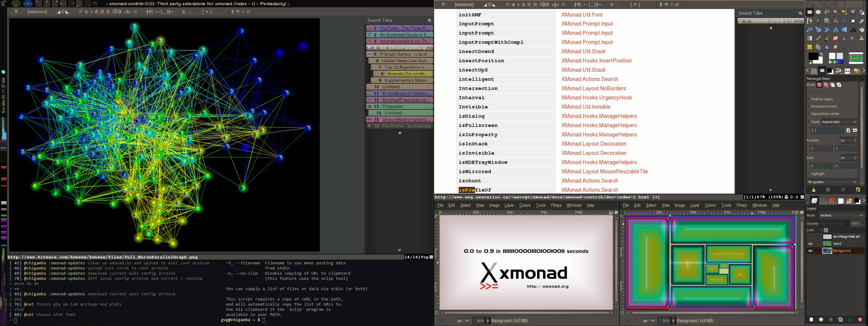Enable the Rounded corners checkbox
This screenshot has width=868, height=326.
809,107
